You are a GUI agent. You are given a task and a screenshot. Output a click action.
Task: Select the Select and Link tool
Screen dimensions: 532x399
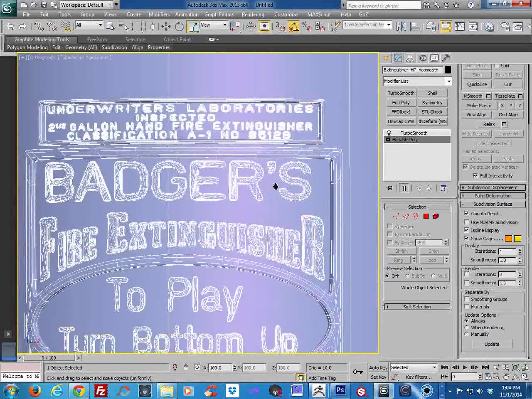click(39, 26)
